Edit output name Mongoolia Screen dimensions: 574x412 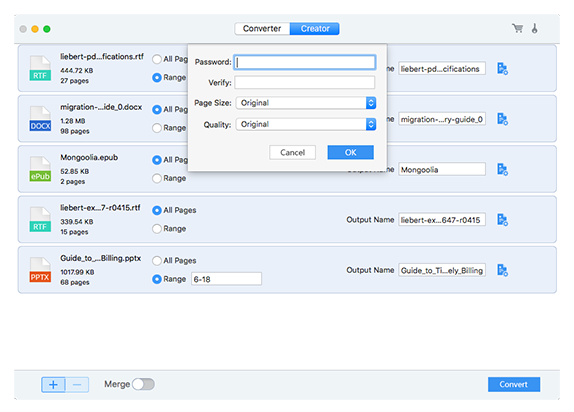442,170
